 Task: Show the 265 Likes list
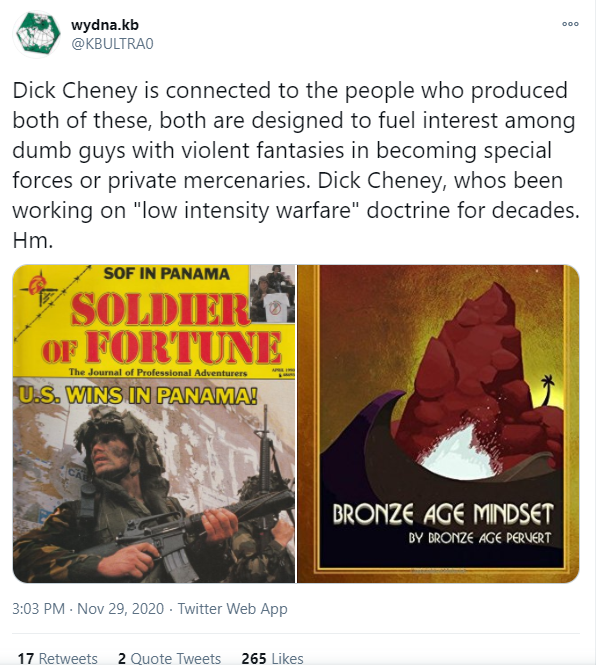click(x=272, y=658)
